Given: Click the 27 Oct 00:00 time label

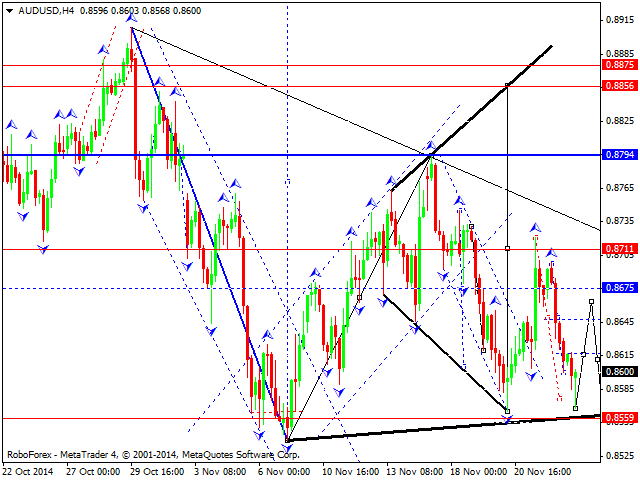Looking at the screenshot, I should click(x=93, y=472).
